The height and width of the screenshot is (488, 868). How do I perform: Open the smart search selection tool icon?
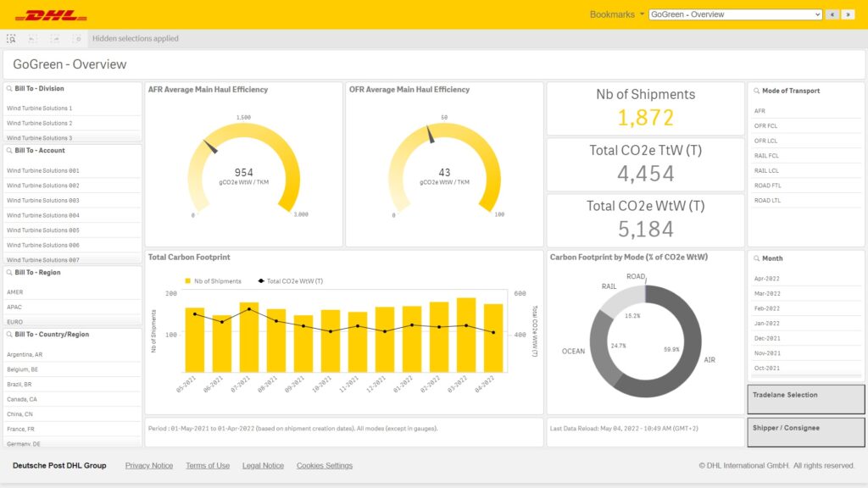(10, 39)
